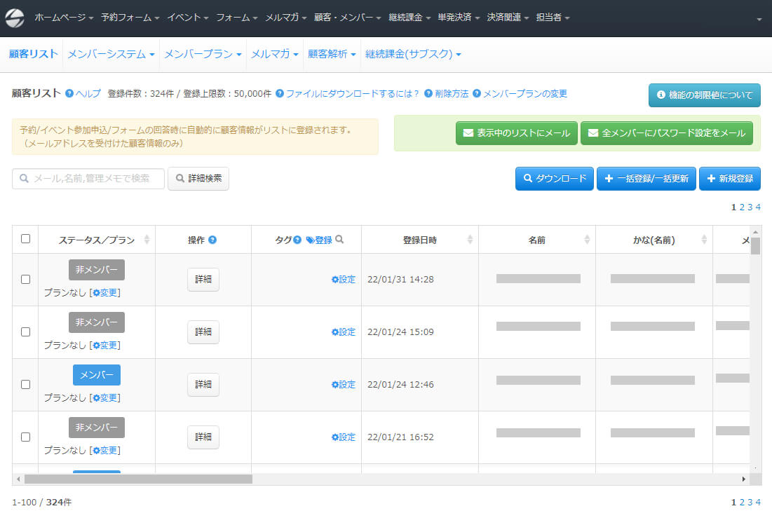Click the help question-mark icon beside ヘルプ

(69, 94)
